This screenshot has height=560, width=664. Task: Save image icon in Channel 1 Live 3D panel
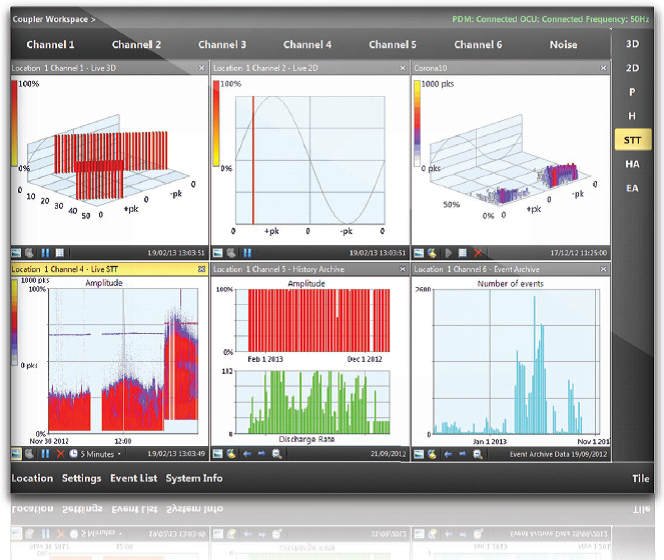click(x=16, y=253)
